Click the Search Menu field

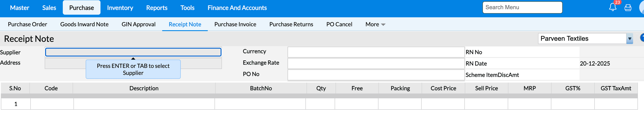click(522, 7)
